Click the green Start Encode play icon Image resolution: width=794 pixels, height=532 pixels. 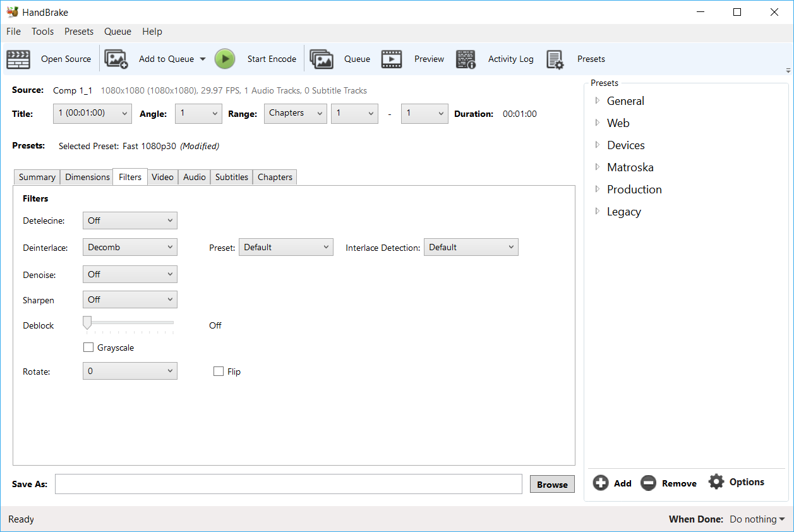pyautogui.click(x=225, y=59)
